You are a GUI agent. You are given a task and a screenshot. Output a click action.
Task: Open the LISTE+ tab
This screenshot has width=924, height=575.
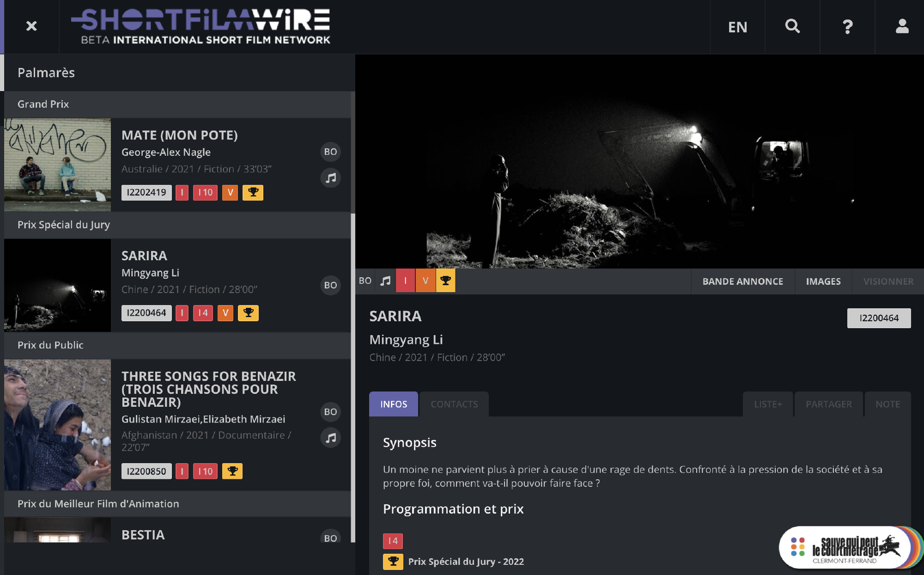(768, 404)
